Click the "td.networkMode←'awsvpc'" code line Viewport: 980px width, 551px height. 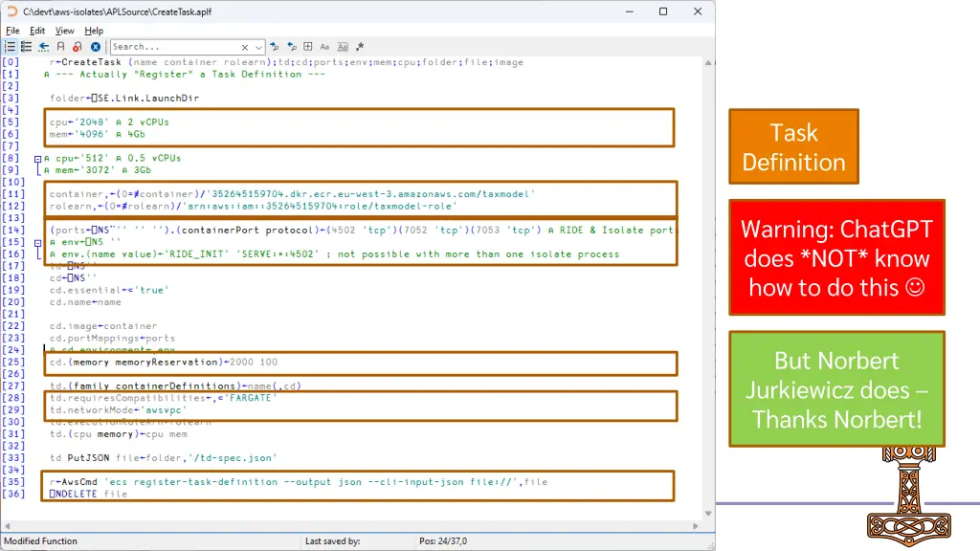(118, 410)
